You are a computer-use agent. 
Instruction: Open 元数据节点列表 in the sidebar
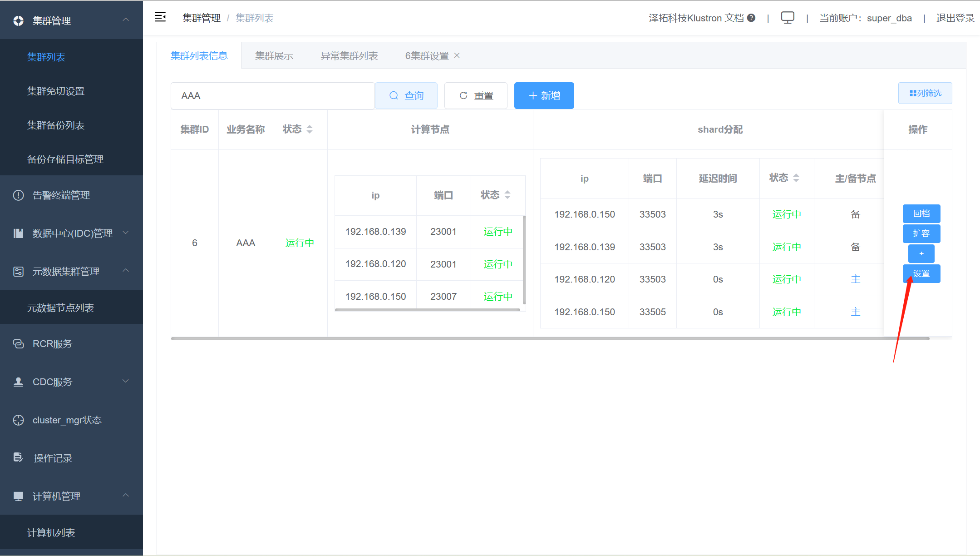pyautogui.click(x=71, y=308)
